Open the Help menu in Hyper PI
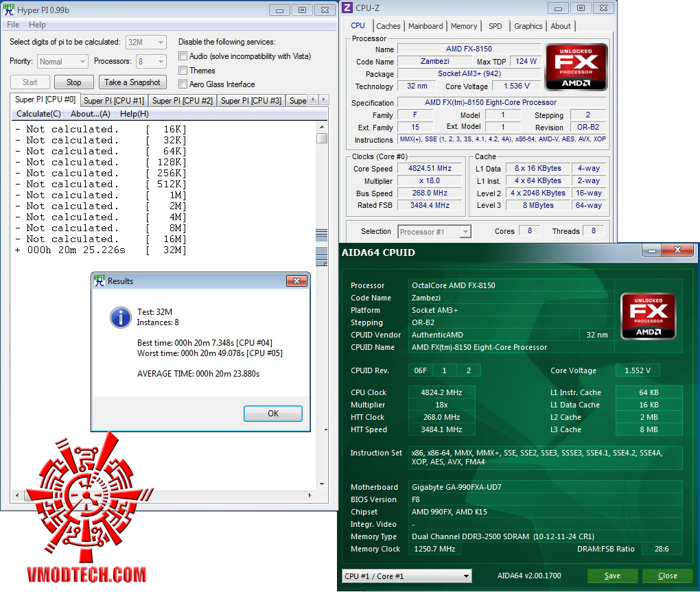The height and width of the screenshot is (592, 700). (x=37, y=25)
